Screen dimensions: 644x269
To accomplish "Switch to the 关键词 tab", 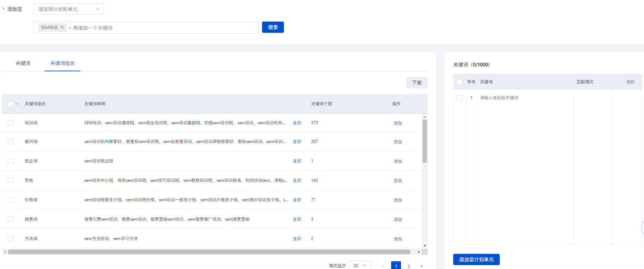I will 23,63.
